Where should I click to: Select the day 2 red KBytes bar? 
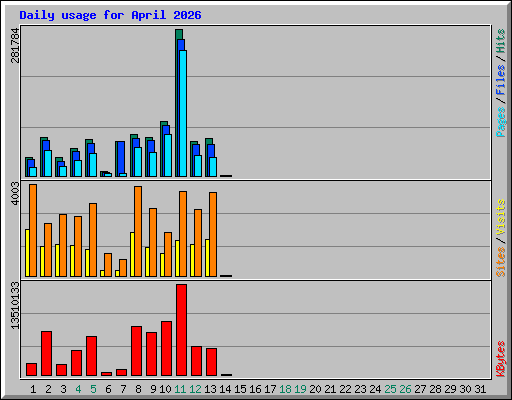point(46,354)
